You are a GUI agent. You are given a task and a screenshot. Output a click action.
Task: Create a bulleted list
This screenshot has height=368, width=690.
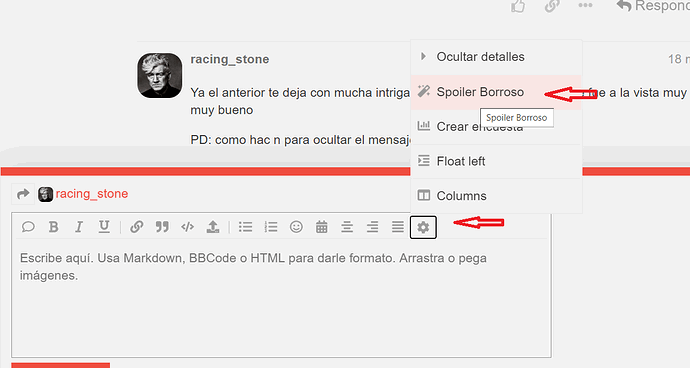pos(246,227)
